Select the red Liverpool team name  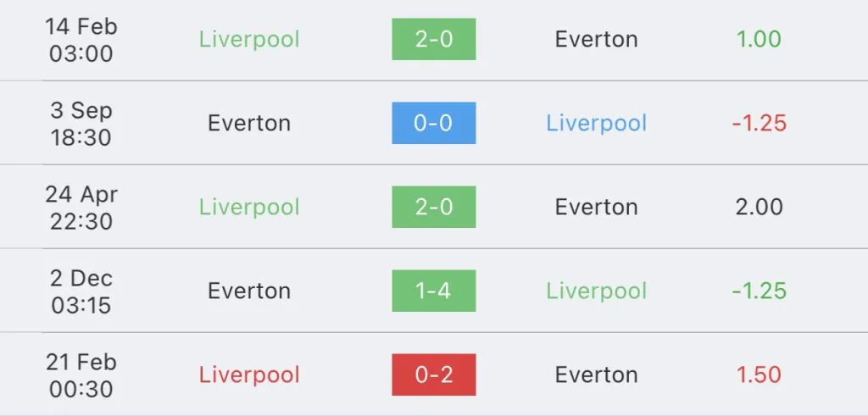coord(249,374)
